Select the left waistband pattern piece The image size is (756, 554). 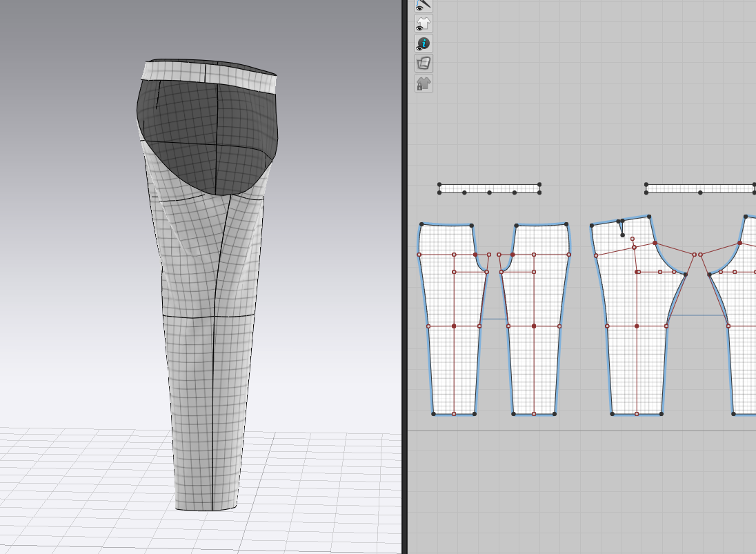pyautogui.click(x=489, y=188)
